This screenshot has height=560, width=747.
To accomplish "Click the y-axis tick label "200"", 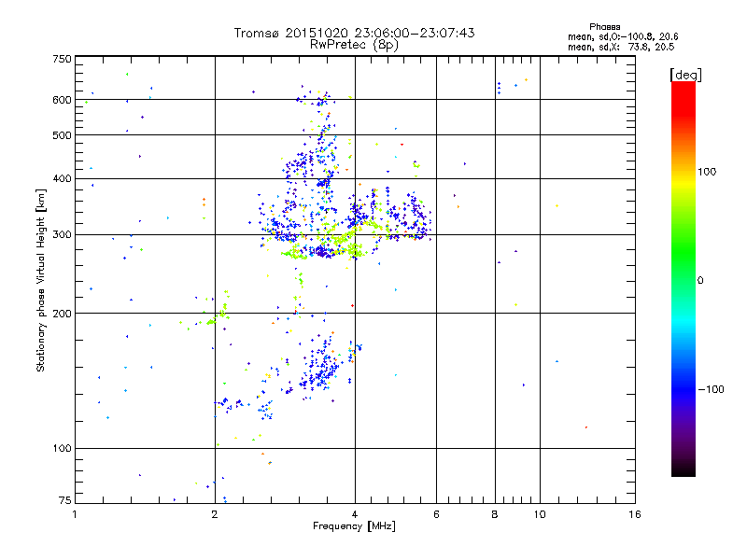I will (x=62, y=314).
